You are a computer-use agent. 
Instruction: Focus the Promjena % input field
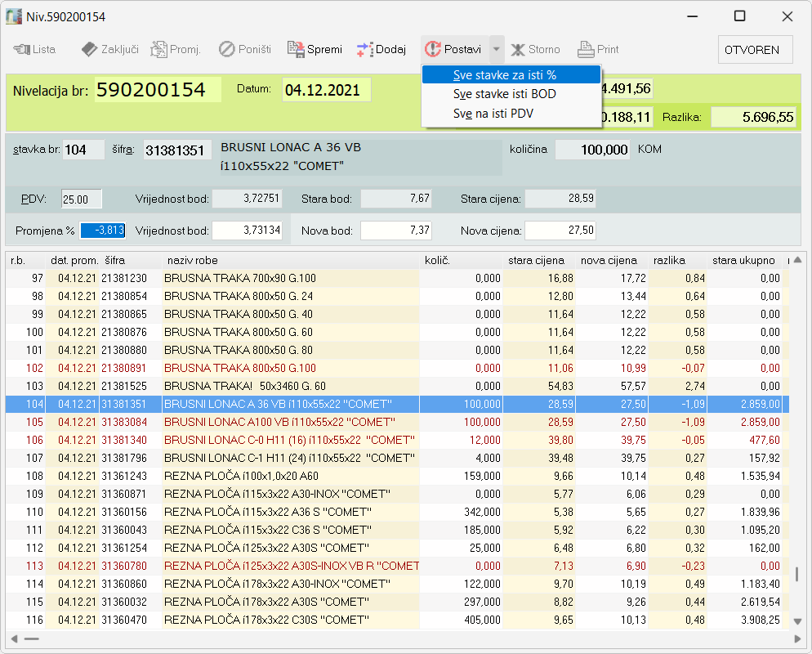[103, 231]
